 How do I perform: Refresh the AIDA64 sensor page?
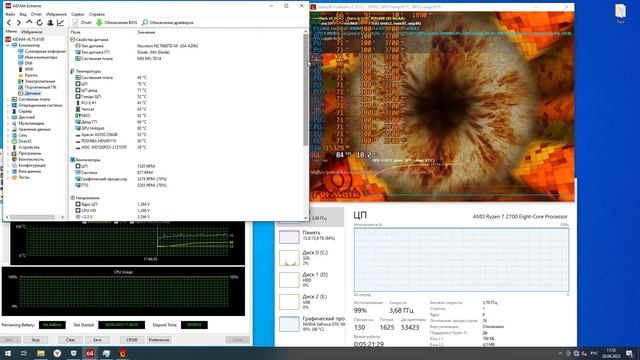point(40,23)
